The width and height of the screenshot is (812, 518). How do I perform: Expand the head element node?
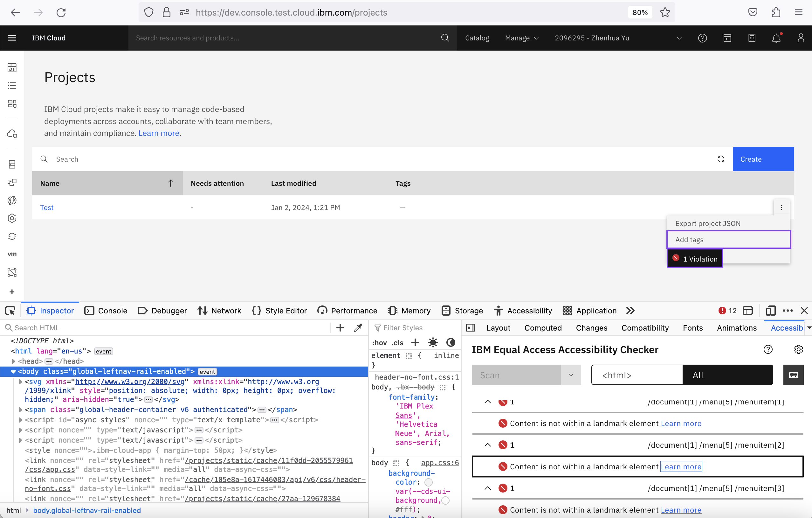[13, 361]
